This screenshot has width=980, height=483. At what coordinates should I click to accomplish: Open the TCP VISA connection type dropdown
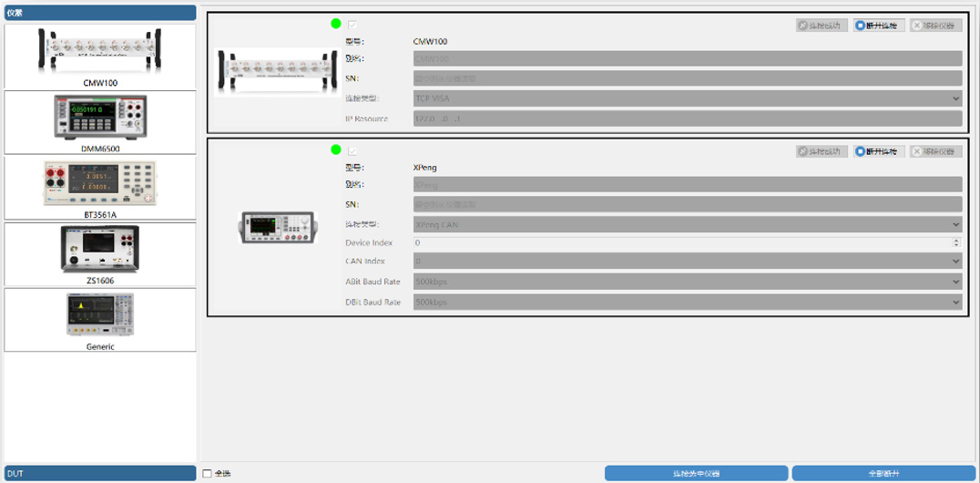pos(688,98)
